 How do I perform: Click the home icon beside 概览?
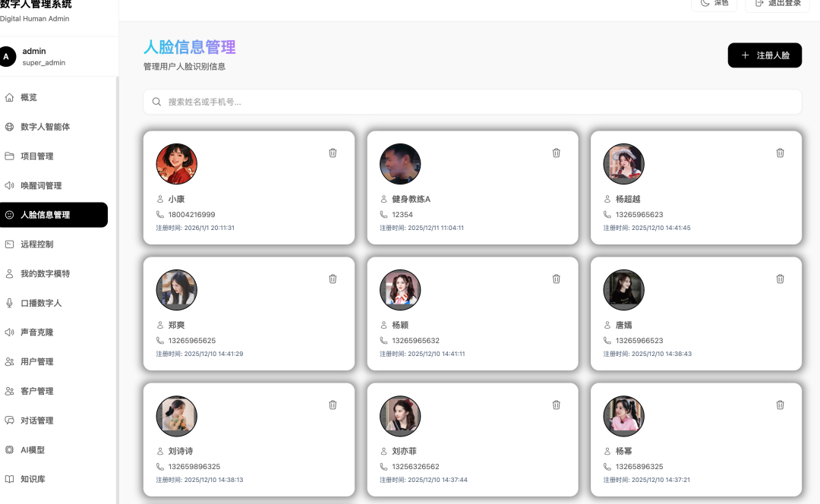(x=9, y=97)
